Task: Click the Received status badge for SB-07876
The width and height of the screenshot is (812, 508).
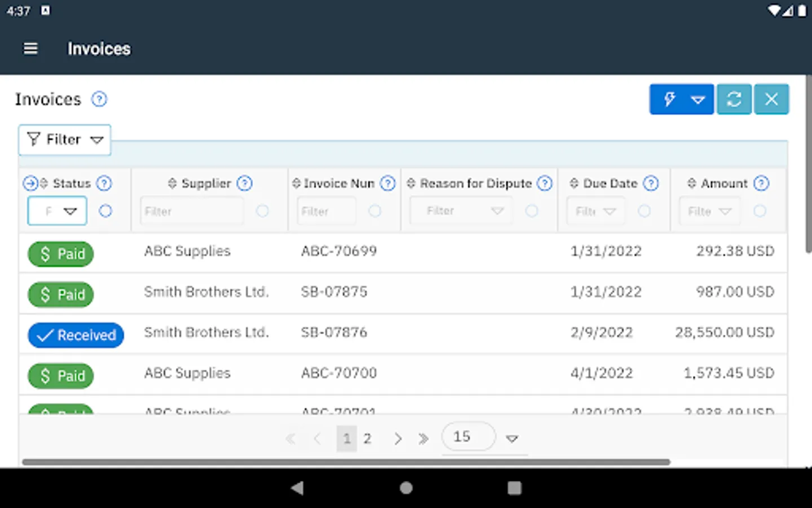Action: 76,335
